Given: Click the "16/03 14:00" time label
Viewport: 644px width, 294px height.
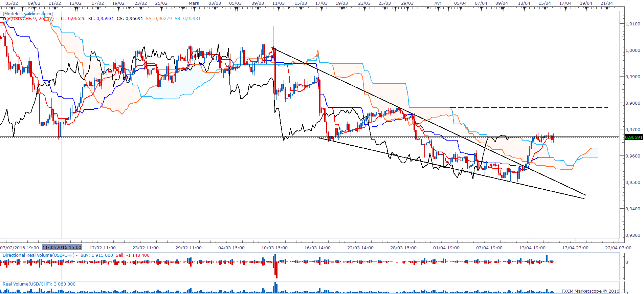Looking at the screenshot, I should click(317, 248).
